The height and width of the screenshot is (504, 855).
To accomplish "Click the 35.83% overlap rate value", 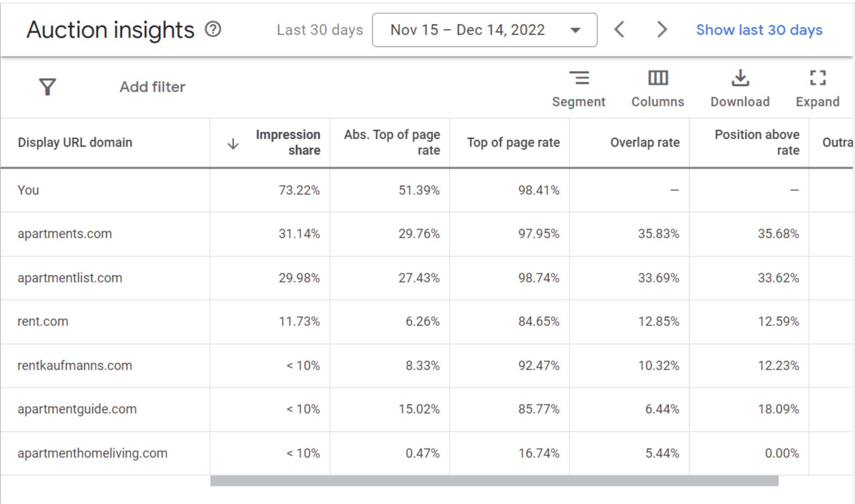I will [x=659, y=234].
